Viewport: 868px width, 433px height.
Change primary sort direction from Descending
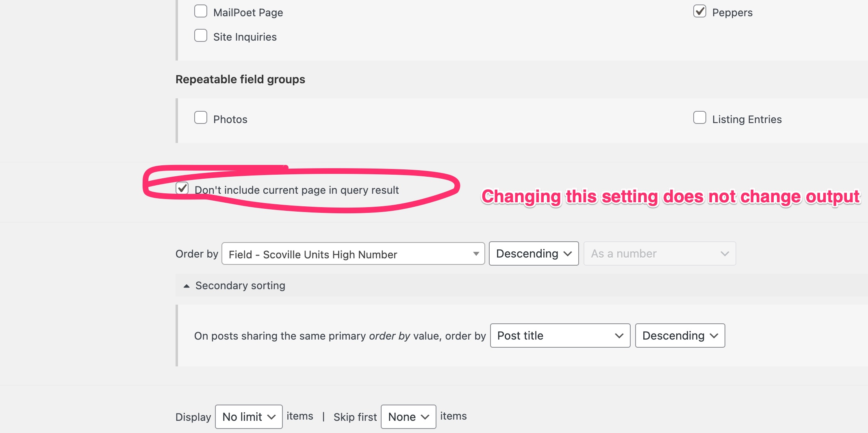(534, 253)
